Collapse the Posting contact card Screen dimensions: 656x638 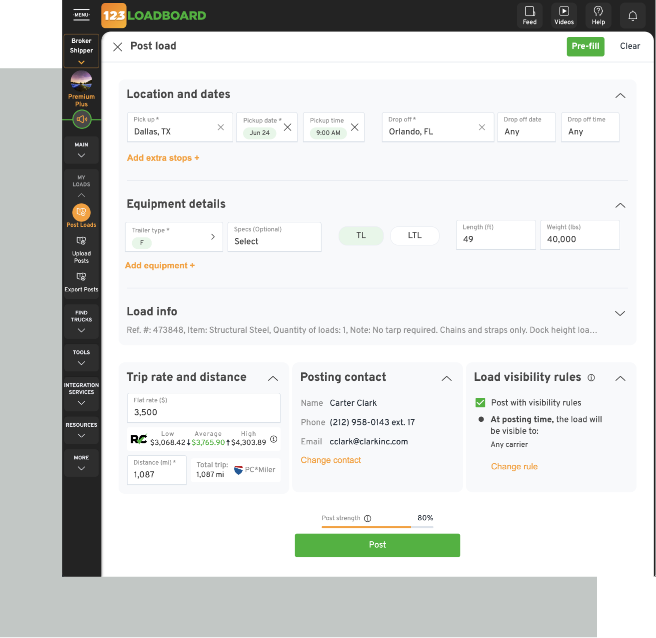tap(446, 378)
